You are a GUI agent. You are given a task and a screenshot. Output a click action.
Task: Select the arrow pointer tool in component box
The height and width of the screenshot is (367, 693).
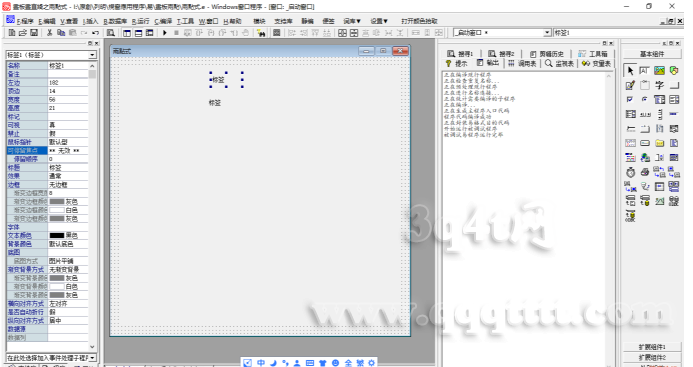click(x=630, y=71)
